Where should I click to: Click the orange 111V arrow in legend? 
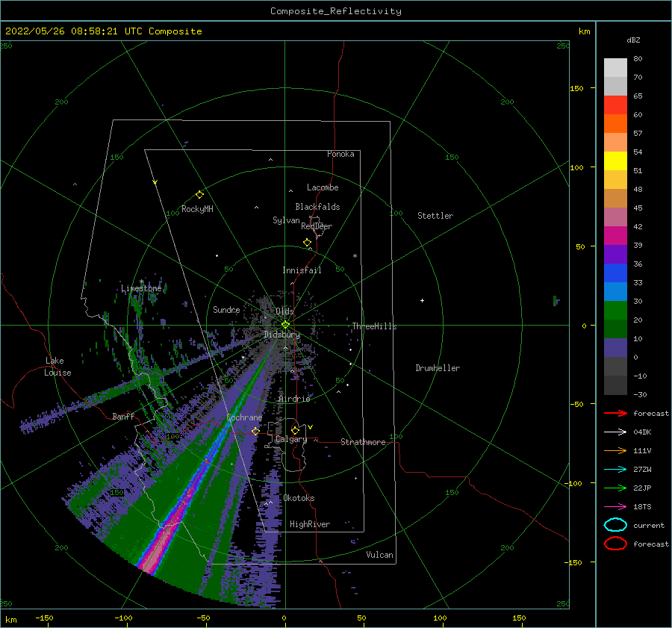pyautogui.click(x=615, y=450)
